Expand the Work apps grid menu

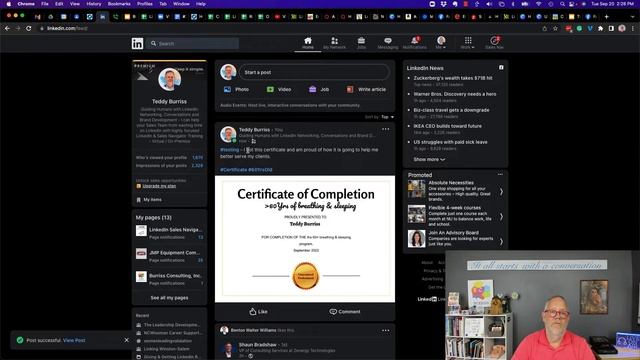pos(468,43)
